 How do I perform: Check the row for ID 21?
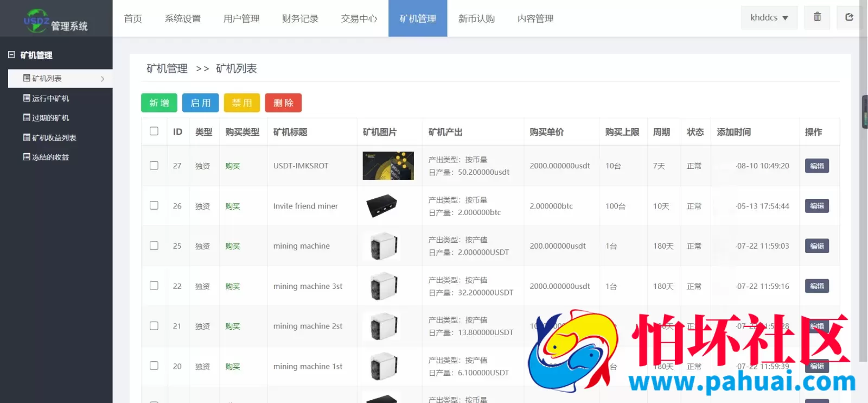(154, 326)
